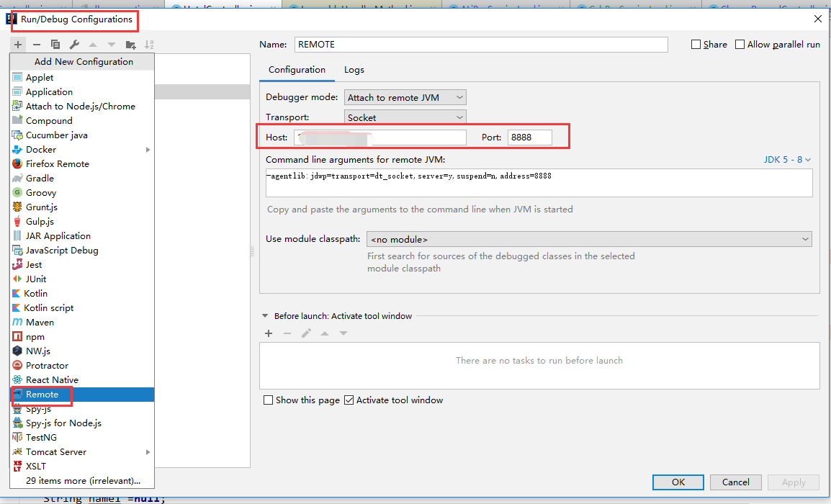Choose React Native entry
The height and width of the screenshot is (504, 831).
(x=82, y=379)
